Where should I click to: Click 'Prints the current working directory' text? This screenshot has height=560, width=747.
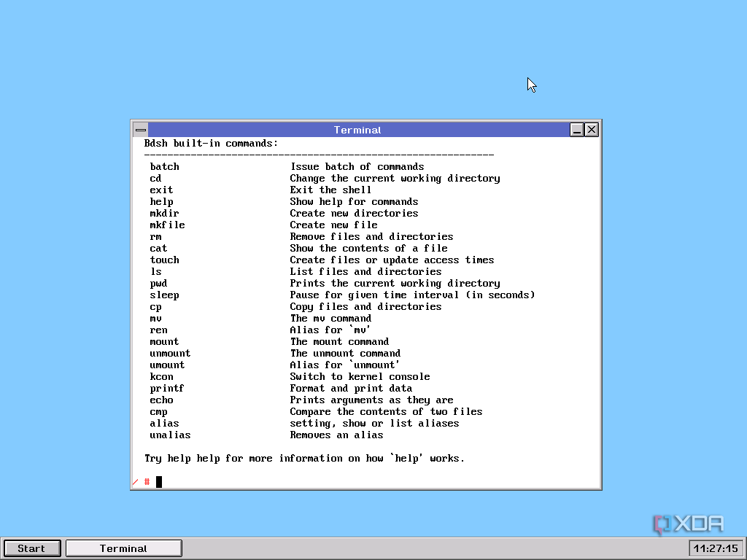pyautogui.click(x=395, y=284)
